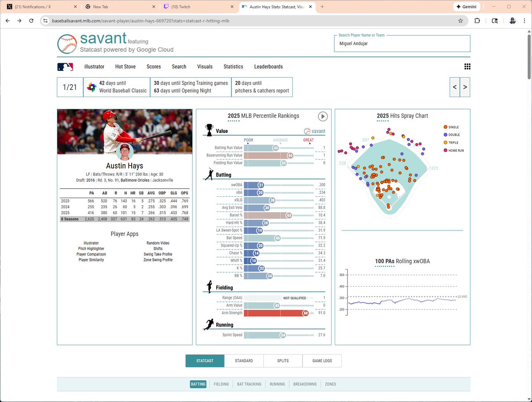532x402 pixels.
Task: Open the Random Video app
Action: coord(158,243)
